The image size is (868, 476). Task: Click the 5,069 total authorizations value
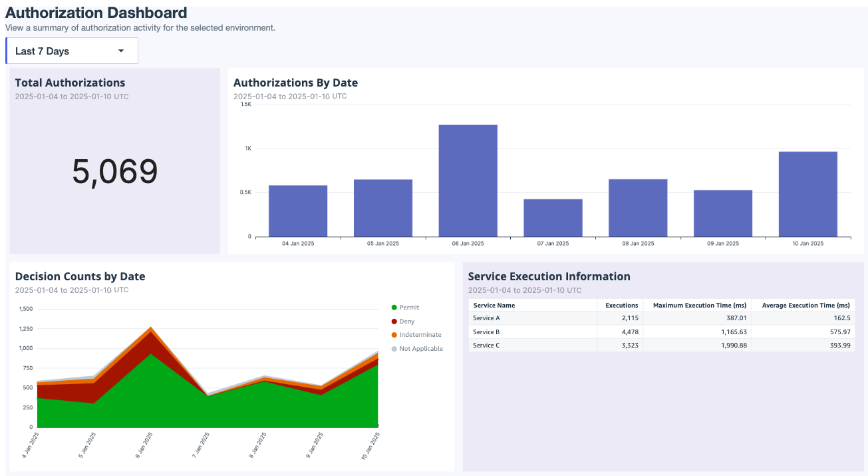(x=114, y=172)
